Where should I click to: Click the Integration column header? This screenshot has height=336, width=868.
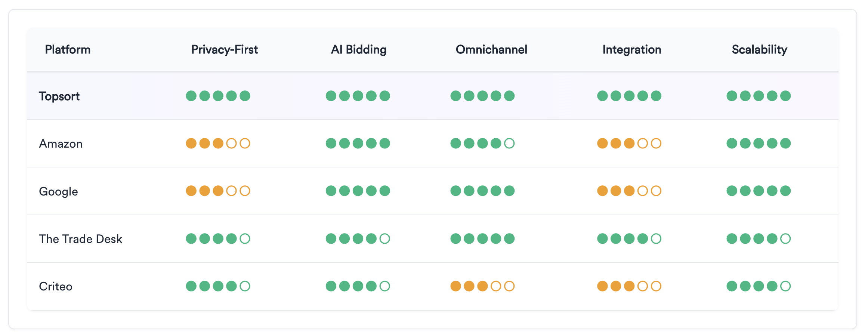(x=632, y=49)
